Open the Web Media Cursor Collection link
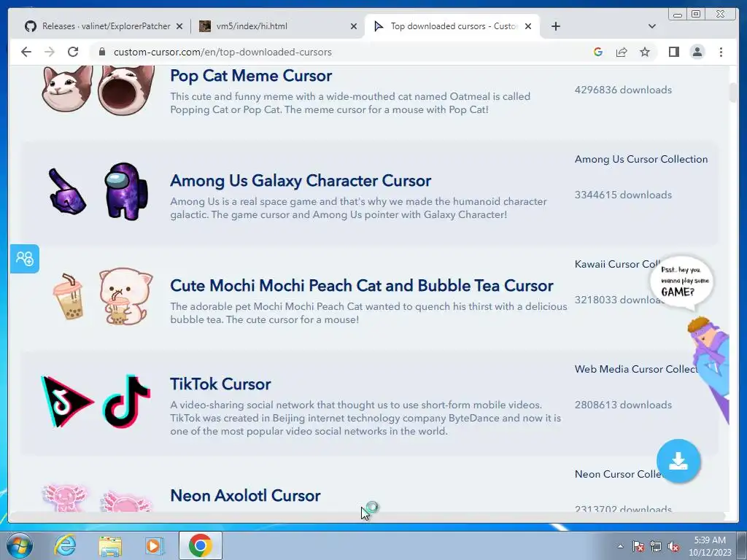 (636, 368)
